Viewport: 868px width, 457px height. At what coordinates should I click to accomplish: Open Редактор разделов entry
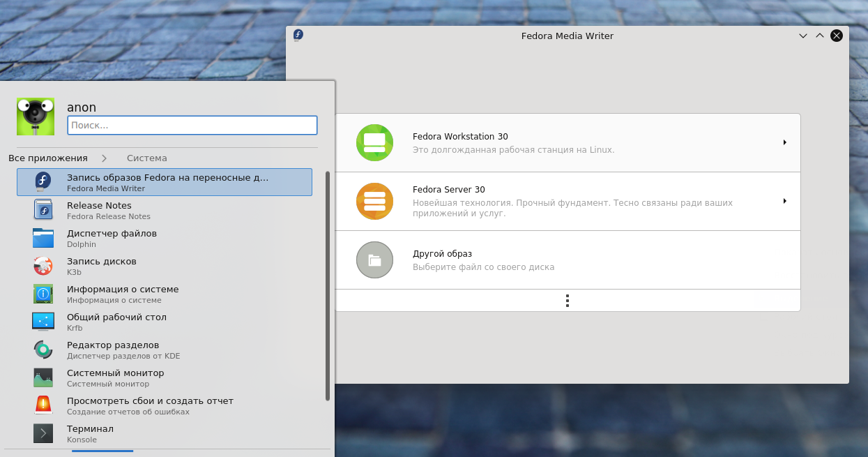[x=165, y=350]
